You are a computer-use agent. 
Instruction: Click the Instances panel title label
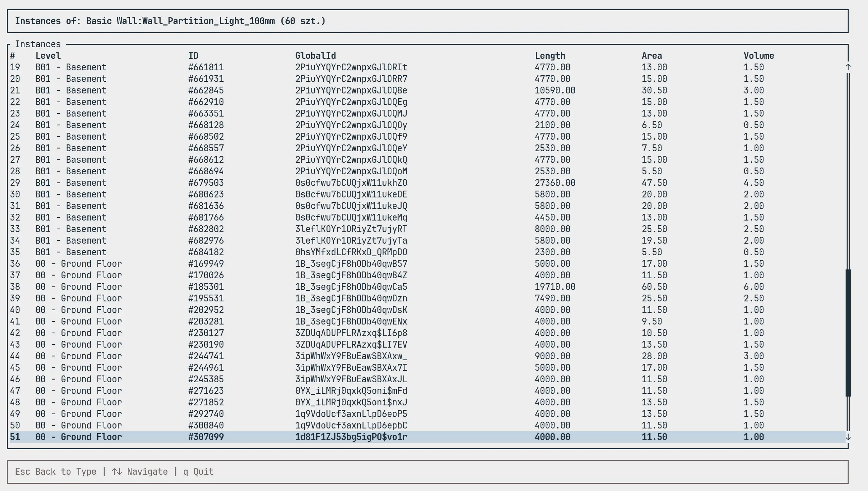[x=38, y=44]
